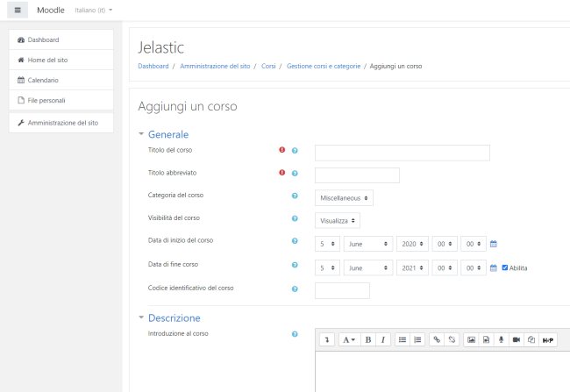The image size is (570, 392).
Task: Go to Dashboard in sidebar
Action: (61, 39)
